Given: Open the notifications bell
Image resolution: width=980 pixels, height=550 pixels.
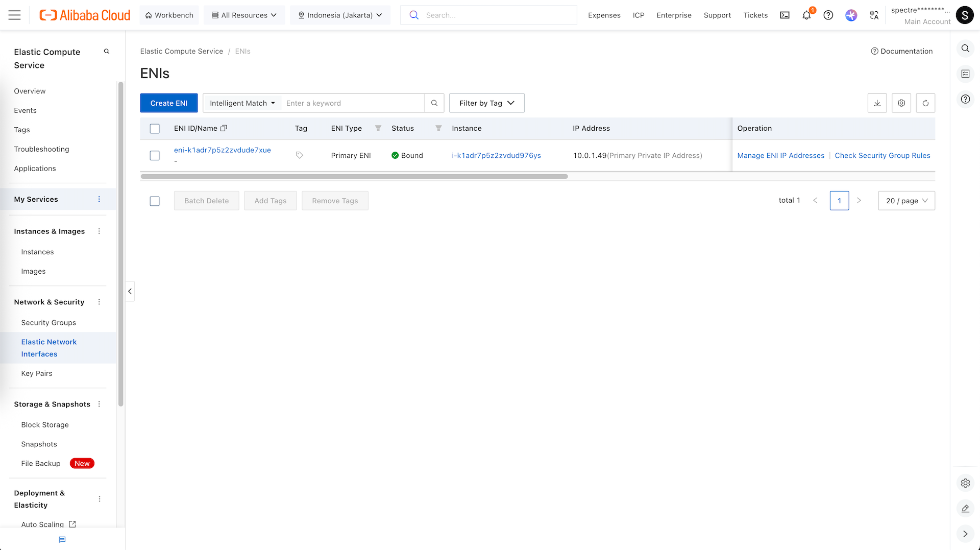Looking at the screenshot, I should tap(806, 15).
